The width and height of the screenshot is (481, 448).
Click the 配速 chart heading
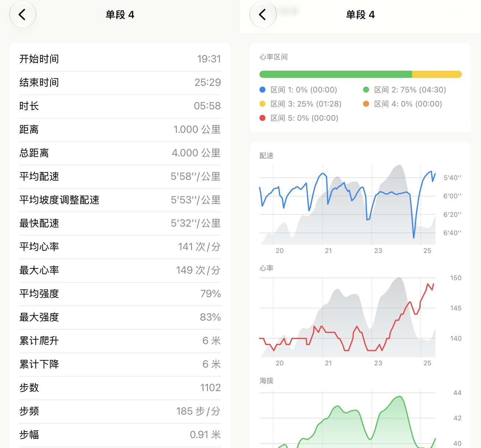(x=266, y=156)
